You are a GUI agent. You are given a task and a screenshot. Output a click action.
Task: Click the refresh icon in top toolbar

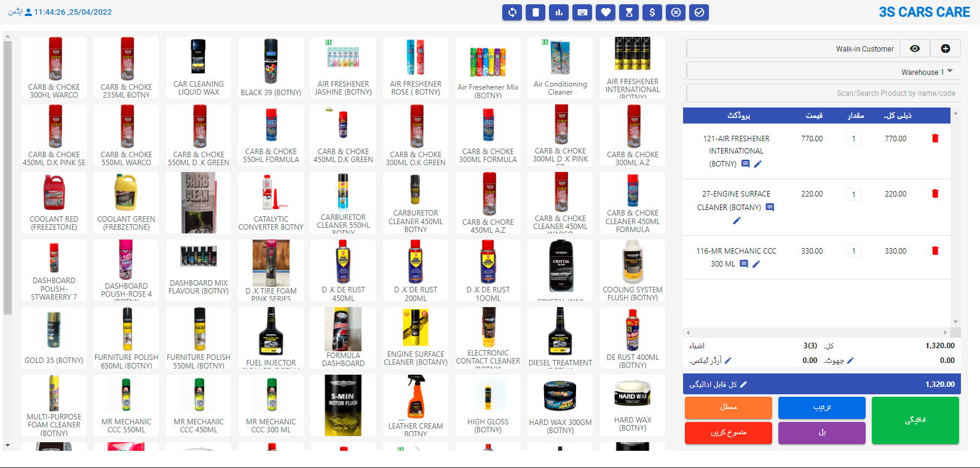coord(512,12)
